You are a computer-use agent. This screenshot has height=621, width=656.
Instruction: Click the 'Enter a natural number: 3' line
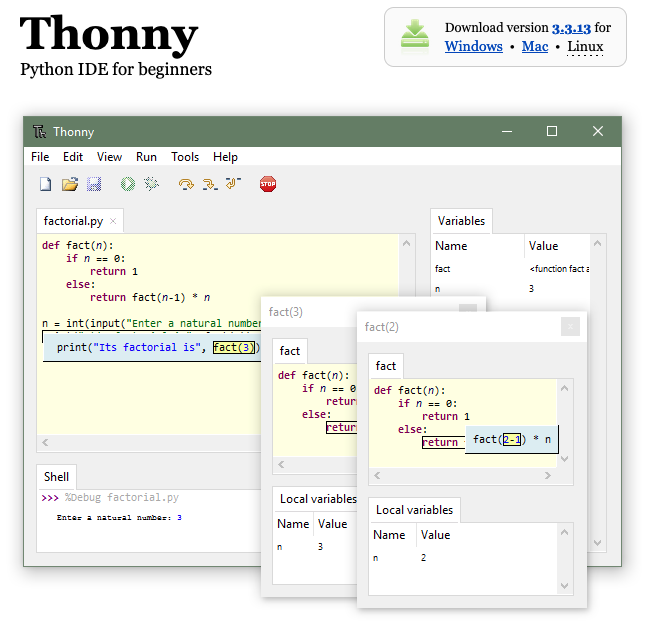[x=119, y=518]
